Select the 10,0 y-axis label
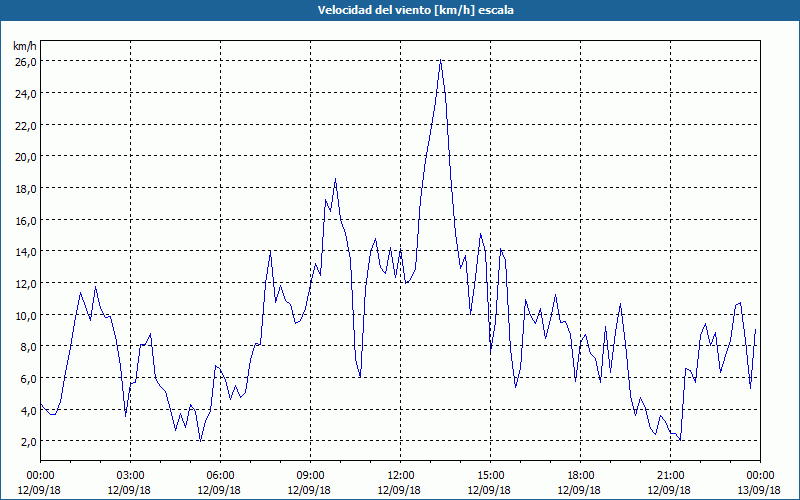This screenshot has height=500, width=800. 26,315
